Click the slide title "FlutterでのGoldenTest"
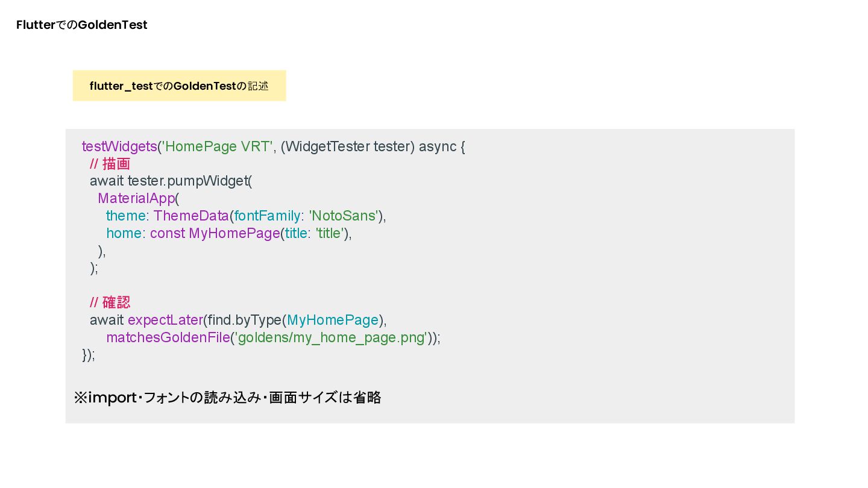Screen dimensions: 868x488 pos(82,25)
